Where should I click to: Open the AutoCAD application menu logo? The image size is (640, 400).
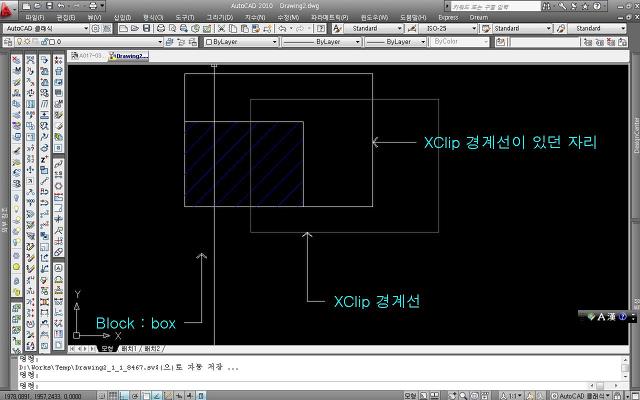click(7, 9)
